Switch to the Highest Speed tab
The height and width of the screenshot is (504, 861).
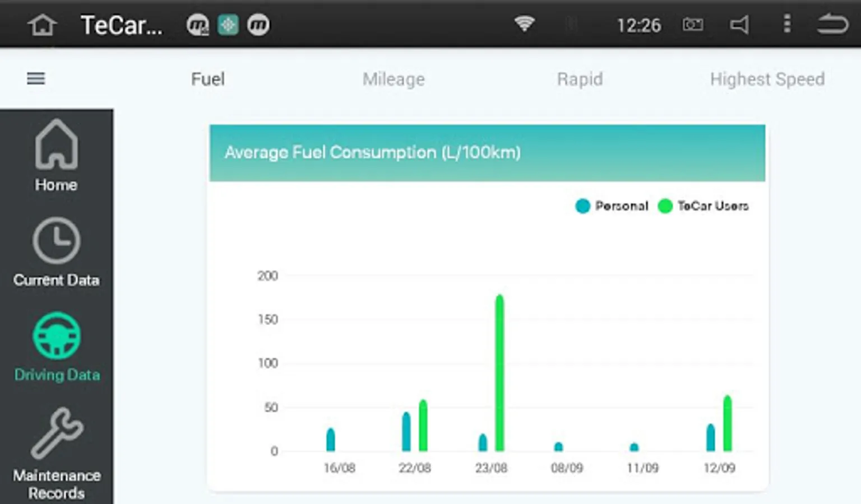coord(767,79)
